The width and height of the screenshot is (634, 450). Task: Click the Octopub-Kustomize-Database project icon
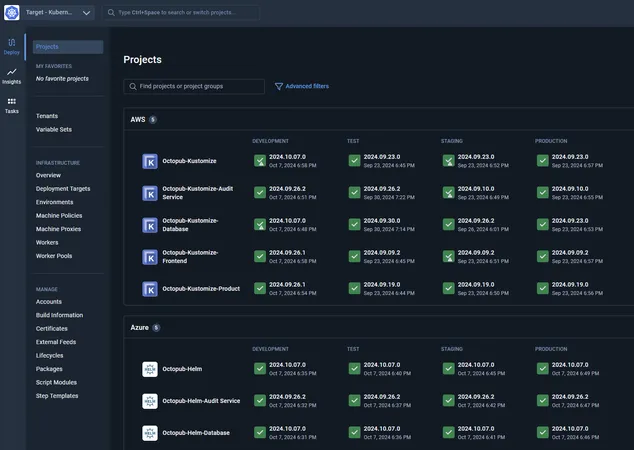[150, 225]
